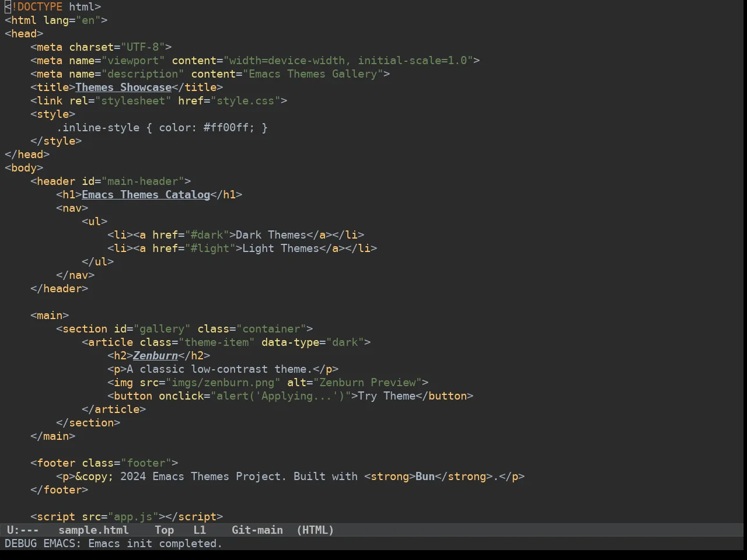
Task: Click the "gallery" id value
Action: (x=162, y=329)
